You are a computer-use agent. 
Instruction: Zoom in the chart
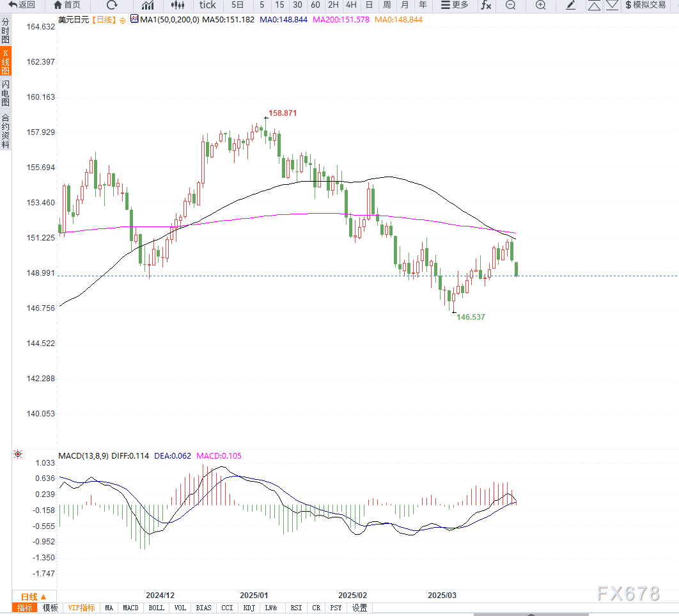pyautogui.click(x=540, y=5)
